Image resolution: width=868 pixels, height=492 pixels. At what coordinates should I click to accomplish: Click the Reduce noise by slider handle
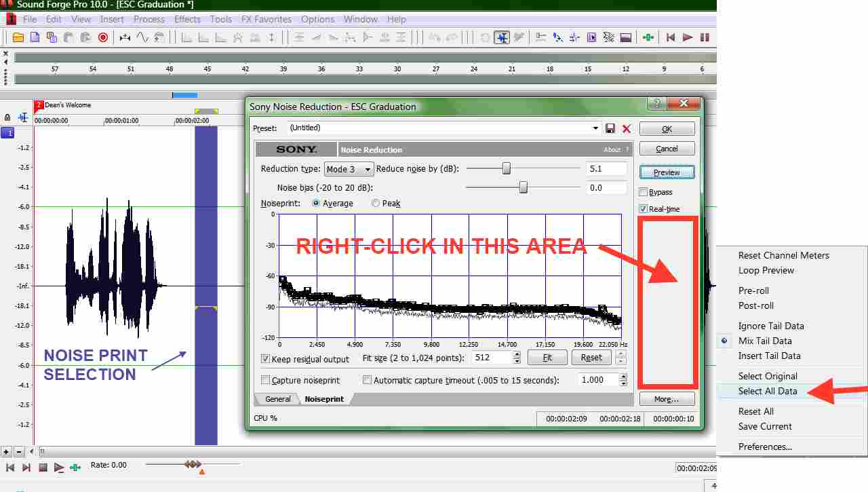(x=506, y=169)
